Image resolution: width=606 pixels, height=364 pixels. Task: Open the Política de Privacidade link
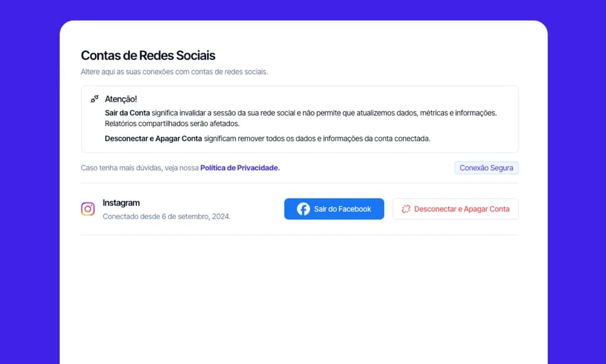pos(240,167)
